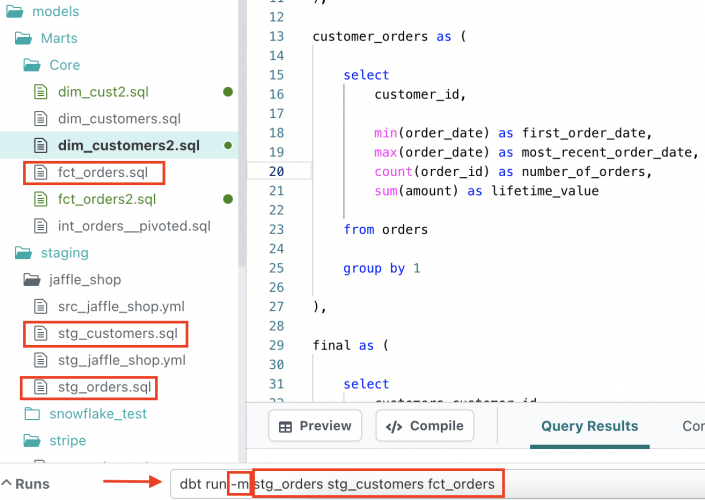Click the code icon in Compile button

point(394,426)
